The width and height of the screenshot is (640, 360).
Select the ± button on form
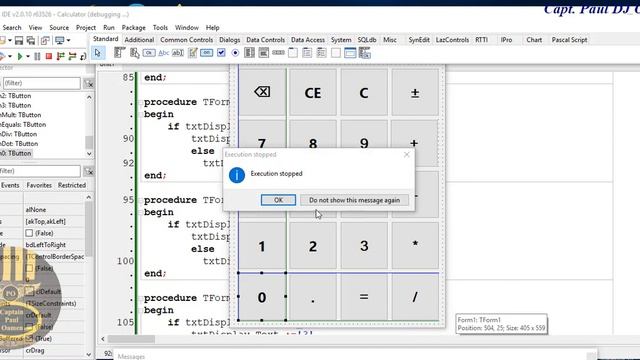pos(415,92)
